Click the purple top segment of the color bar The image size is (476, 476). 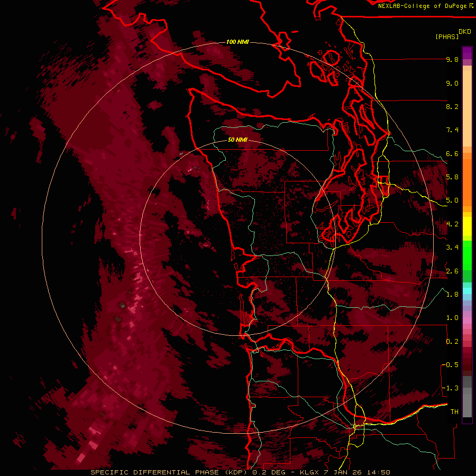[467, 53]
